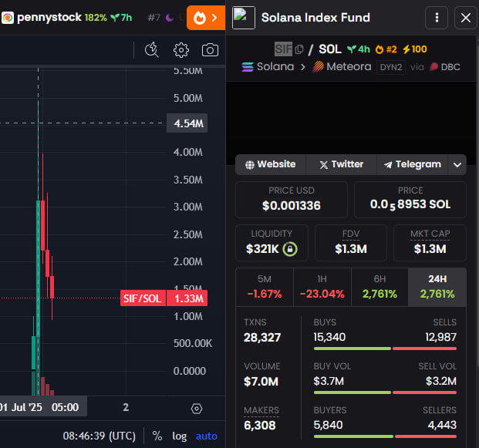Screen dimensions: 479x448
Task: Click the X Twitter logo icon
Action: [324, 165]
